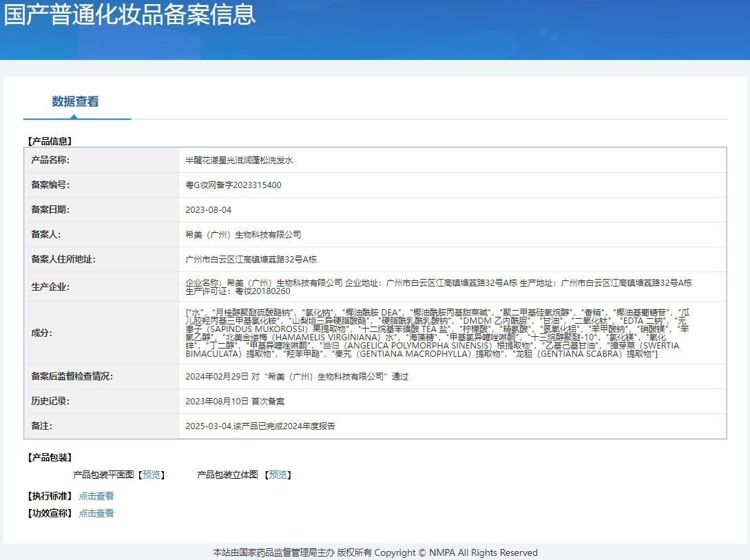Open 预览 link for 产品包装立体图
This screenshot has width=750, height=560.
coord(278,475)
